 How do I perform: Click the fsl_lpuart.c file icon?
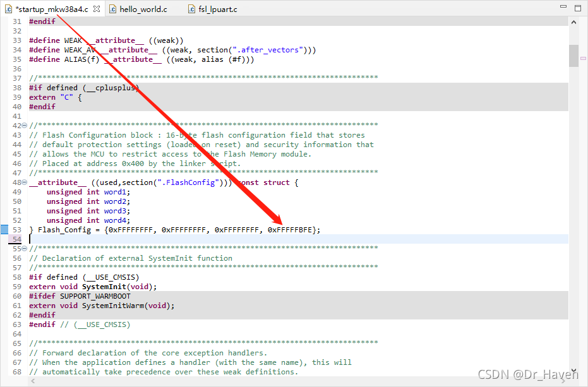191,9
